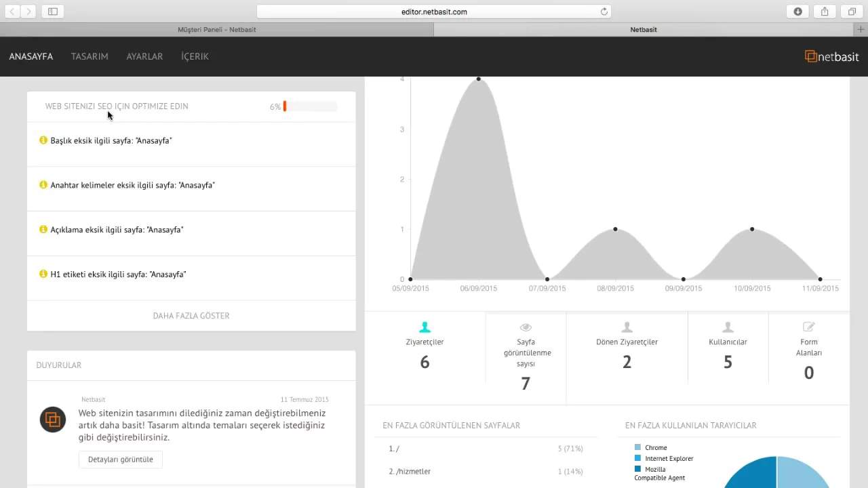Click the Netbasit announcement avatar icon
This screenshot has height=488, width=868.
pos(53,420)
